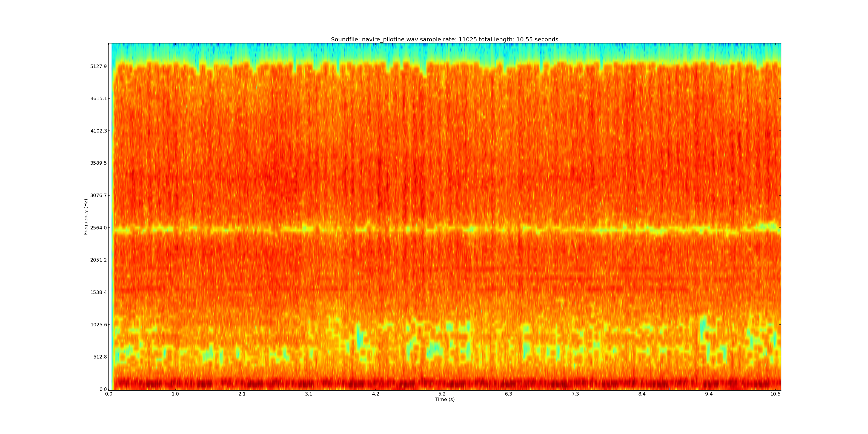The width and height of the screenshot is (868, 434).
Task: Click the 5127.9 frequency tick label
Action: click(98, 66)
